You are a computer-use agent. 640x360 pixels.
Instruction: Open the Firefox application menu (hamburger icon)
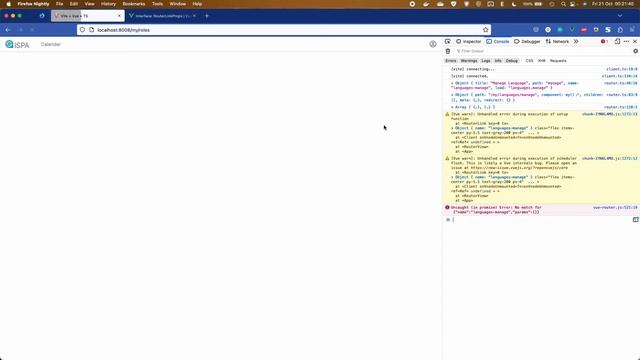coord(632,30)
